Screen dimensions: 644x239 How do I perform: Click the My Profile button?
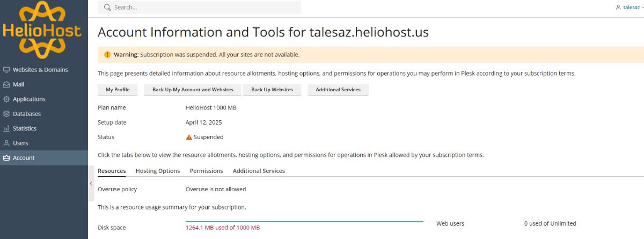click(x=118, y=90)
